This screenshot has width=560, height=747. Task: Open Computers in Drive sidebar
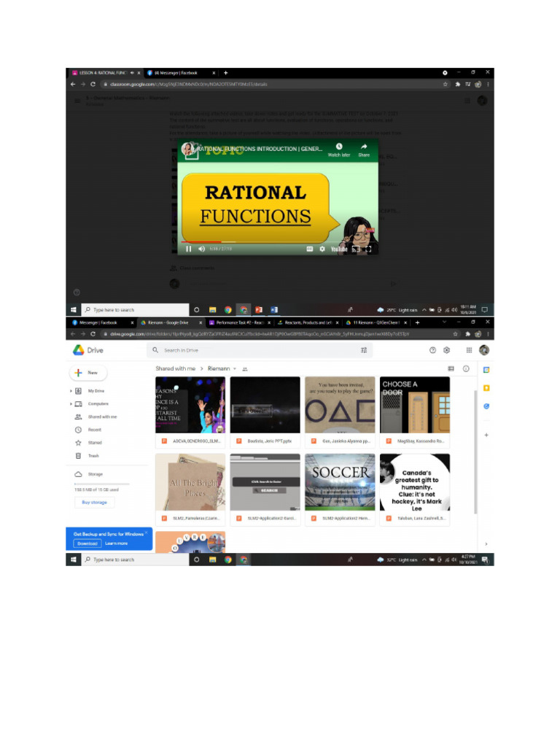(98, 404)
